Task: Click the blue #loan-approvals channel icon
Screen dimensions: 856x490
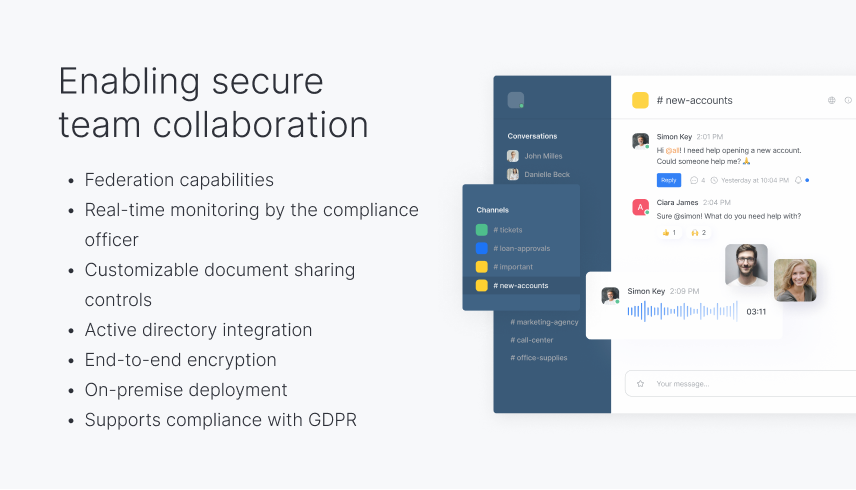Action: pos(482,248)
